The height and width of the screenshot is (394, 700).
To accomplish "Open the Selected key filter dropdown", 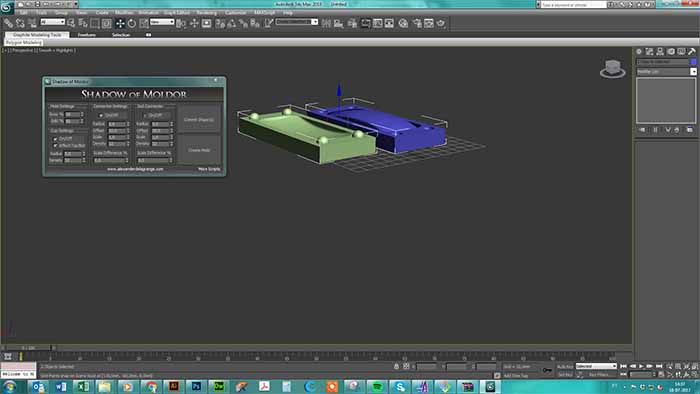I will pyautogui.click(x=596, y=366).
